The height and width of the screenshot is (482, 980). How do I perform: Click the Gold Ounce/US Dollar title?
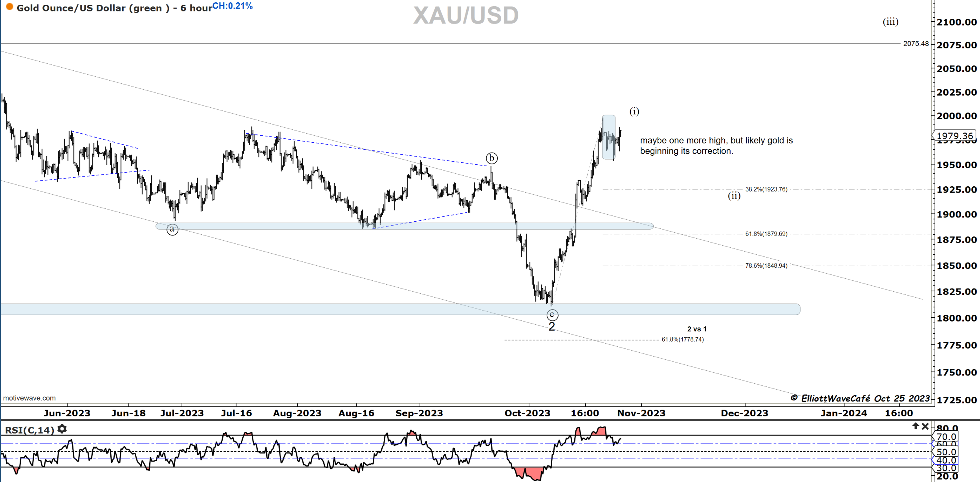[x=114, y=8]
